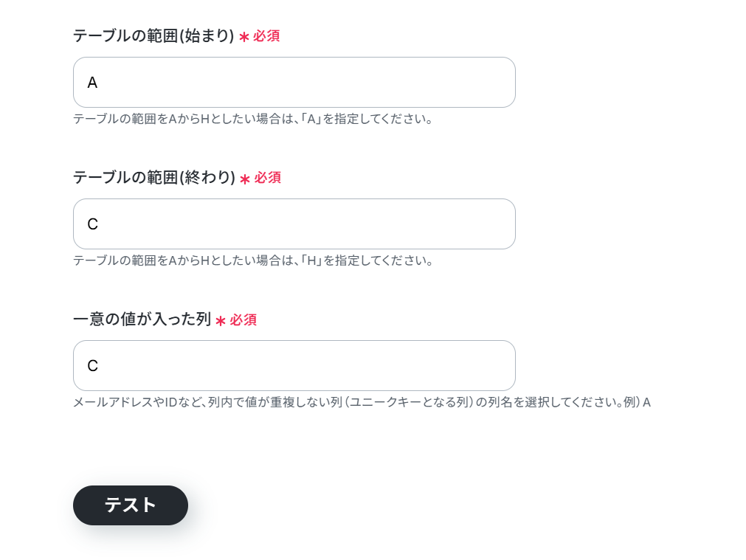Click the value "C" in unique column field
746x560 pixels.
93,366
